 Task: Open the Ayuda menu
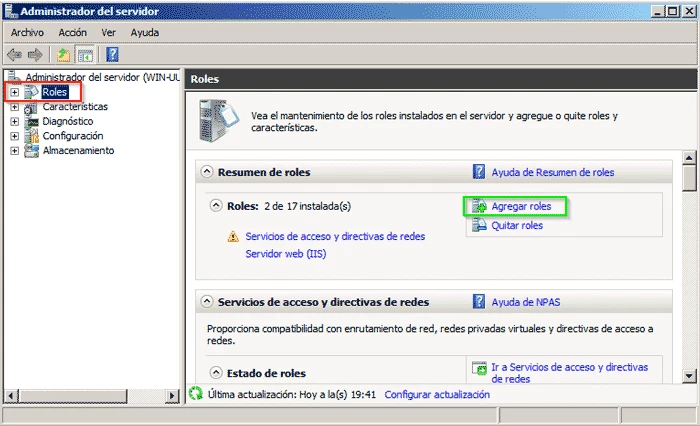[145, 33]
